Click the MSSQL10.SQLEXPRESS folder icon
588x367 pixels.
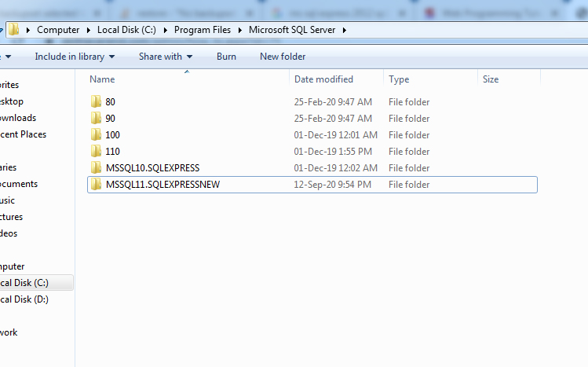(96, 167)
